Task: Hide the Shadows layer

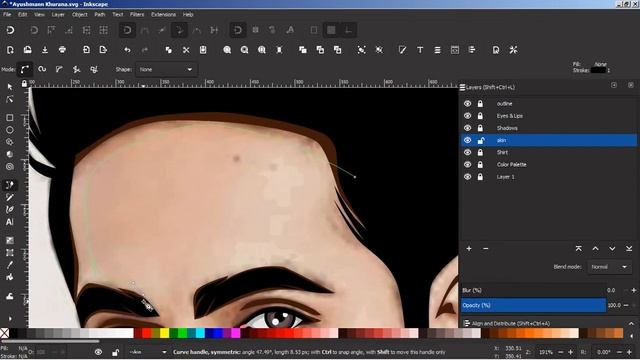Action: pyautogui.click(x=467, y=128)
